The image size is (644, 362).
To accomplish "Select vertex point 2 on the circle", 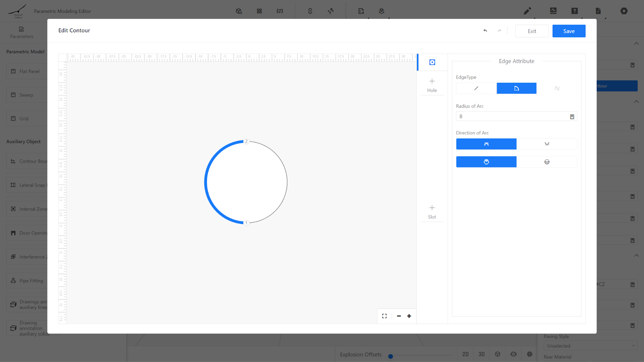I will [x=246, y=141].
